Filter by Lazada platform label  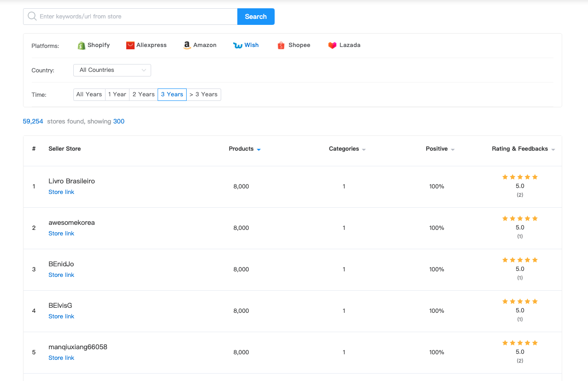tap(350, 45)
